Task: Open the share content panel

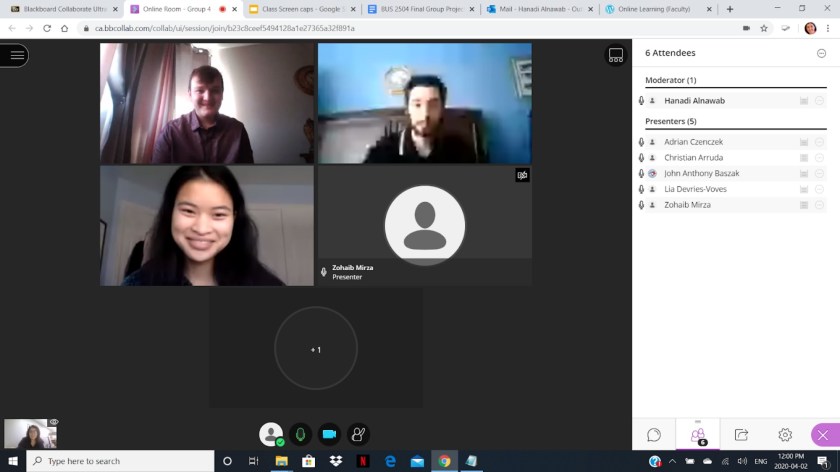Action: click(x=741, y=435)
